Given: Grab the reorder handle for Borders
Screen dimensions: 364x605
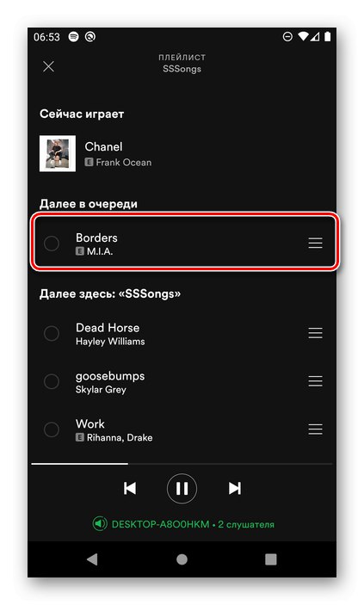Looking at the screenshot, I should pyautogui.click(x=315, y=243).
